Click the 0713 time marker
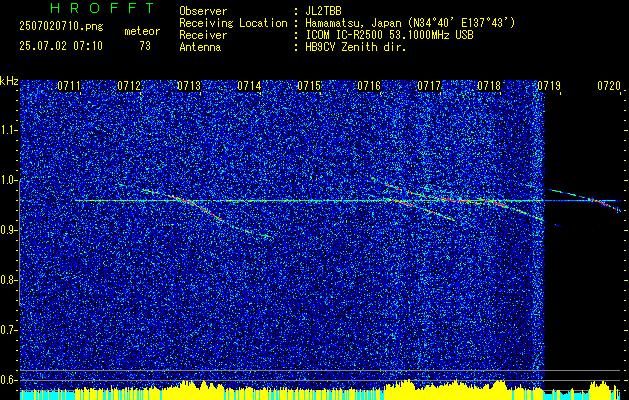The image size is (629, 400). (x=189, y=86)
